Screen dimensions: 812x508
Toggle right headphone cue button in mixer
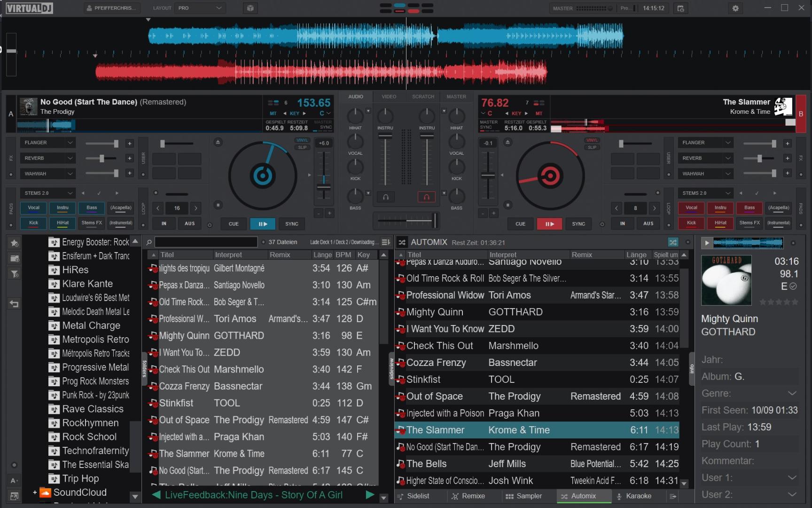coord(427,197)
